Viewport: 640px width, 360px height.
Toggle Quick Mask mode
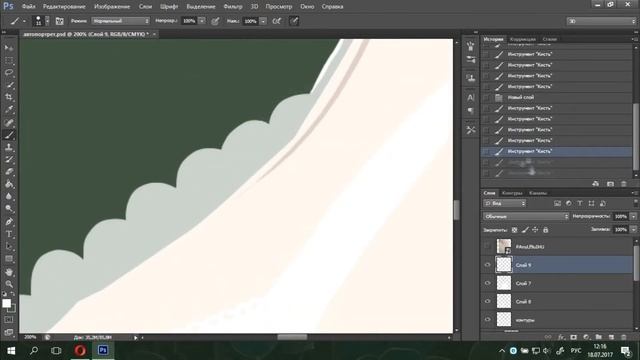point(9,320)
